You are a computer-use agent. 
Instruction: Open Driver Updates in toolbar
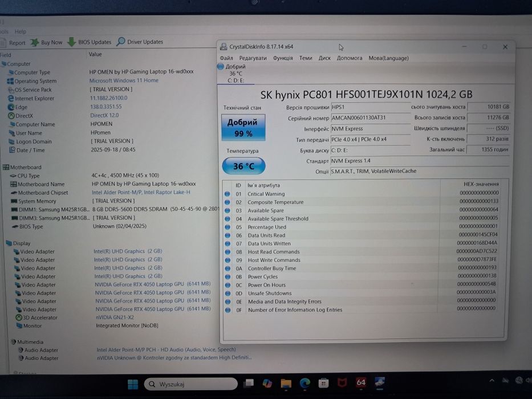(140, 42)
